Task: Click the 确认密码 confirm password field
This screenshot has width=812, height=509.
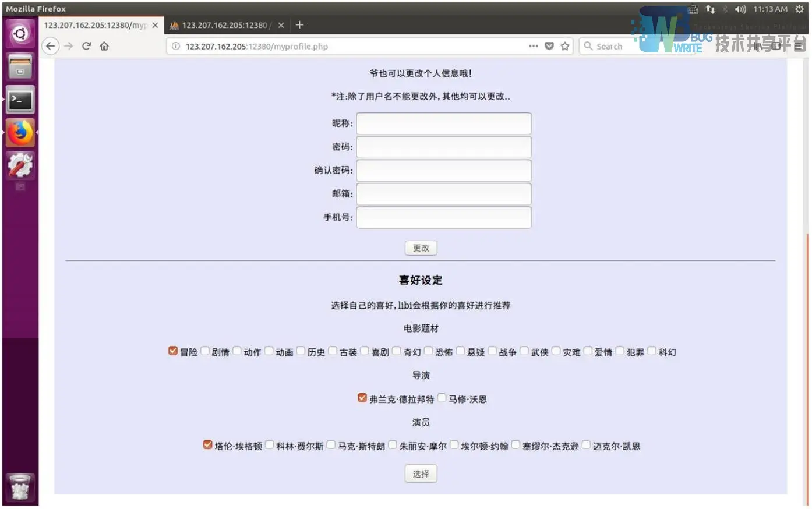Action: pos(444,170)
